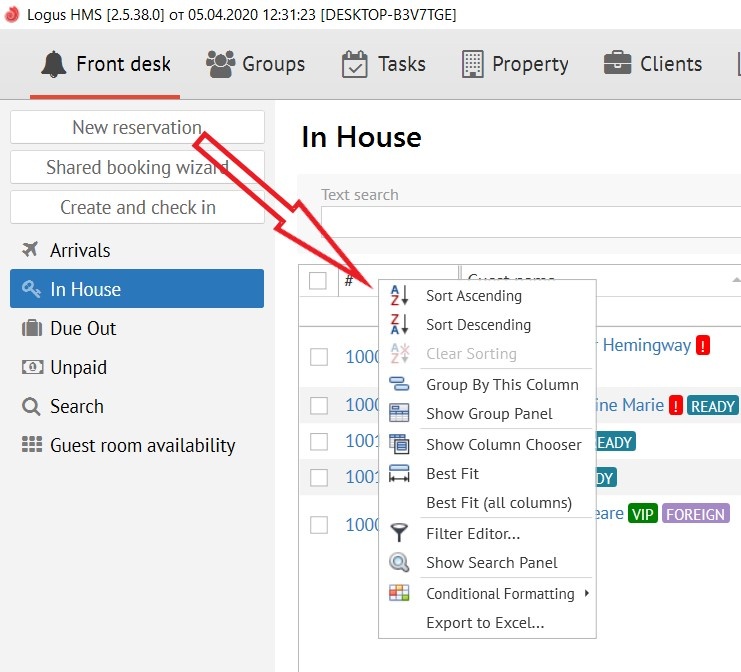Screen dimensions: 741x672
Task: Click the Clients briefcase icon
Action: click(x=617, y=63)
